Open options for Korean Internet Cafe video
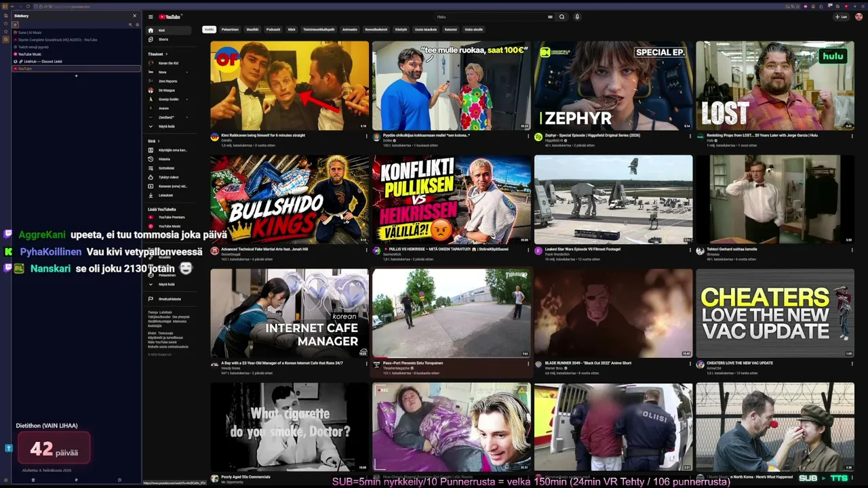 point(366,364)
